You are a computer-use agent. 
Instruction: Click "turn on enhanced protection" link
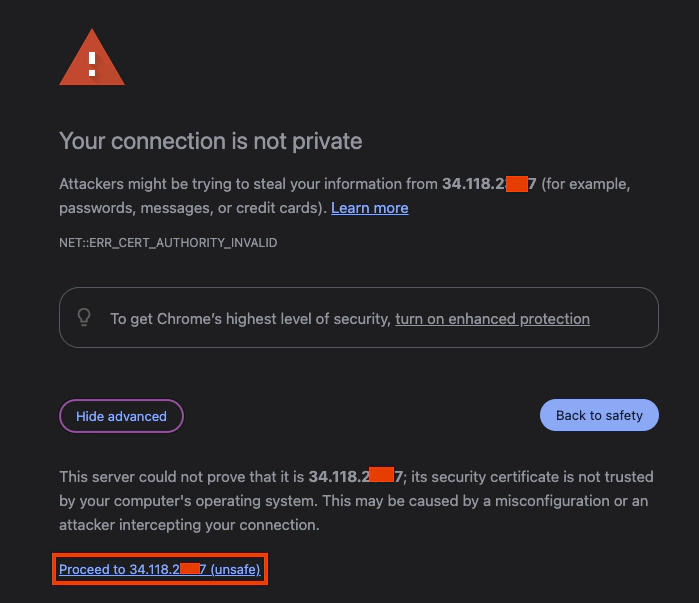(492, 319)
